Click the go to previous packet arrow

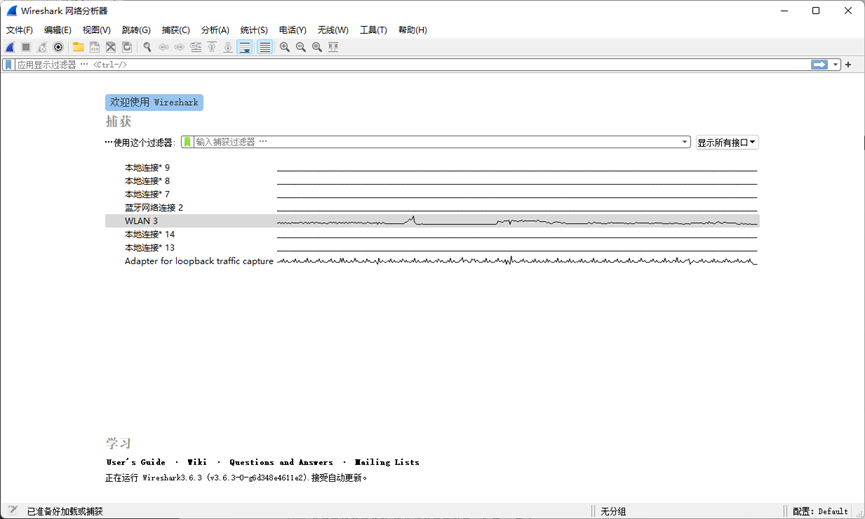point(163,47)
